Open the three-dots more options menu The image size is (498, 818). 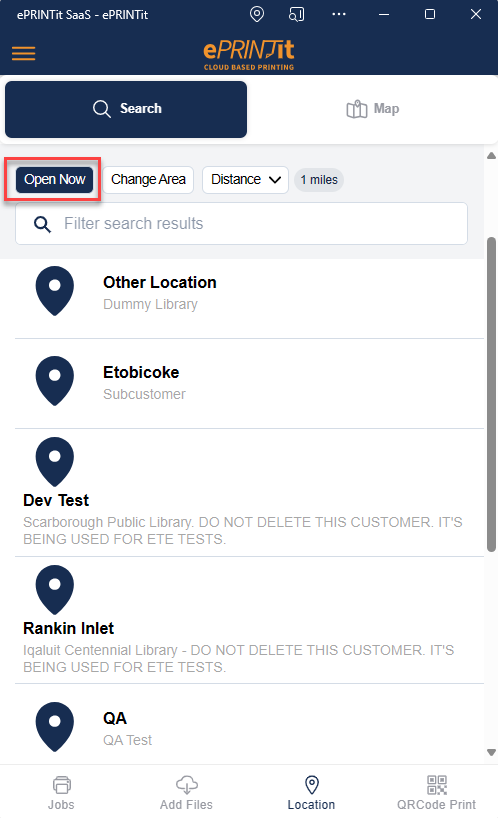[x=339, y=14]
